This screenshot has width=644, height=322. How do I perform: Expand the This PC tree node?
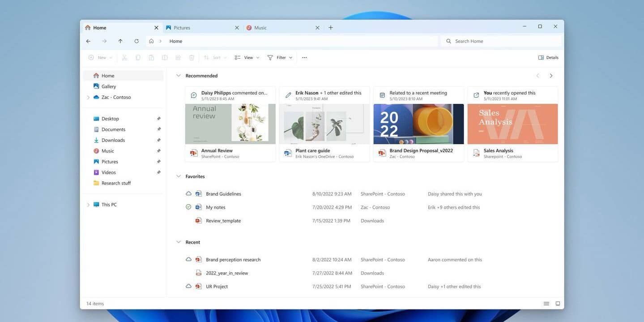(88, 205)
